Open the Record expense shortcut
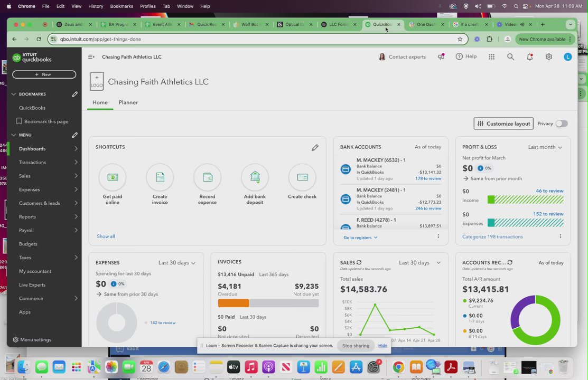588x380 pixels. 208,177
